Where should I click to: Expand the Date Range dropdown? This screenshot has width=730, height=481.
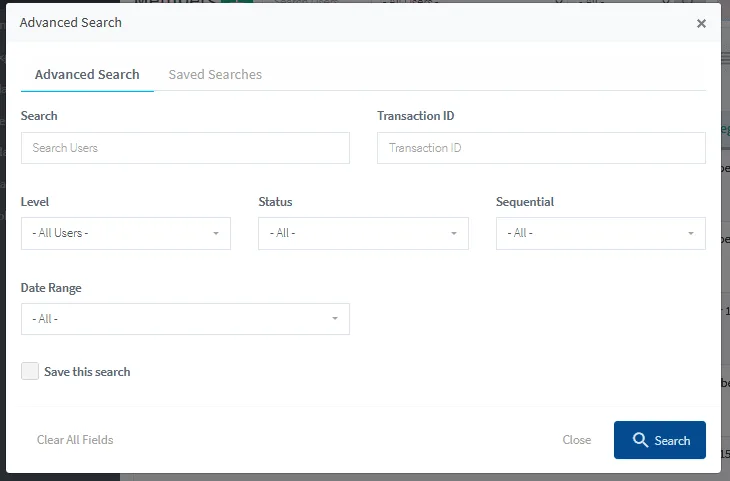point(185,319)
